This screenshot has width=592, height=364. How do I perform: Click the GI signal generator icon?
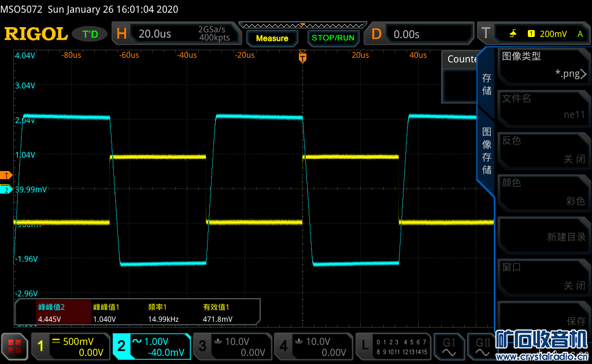[449, 346]
